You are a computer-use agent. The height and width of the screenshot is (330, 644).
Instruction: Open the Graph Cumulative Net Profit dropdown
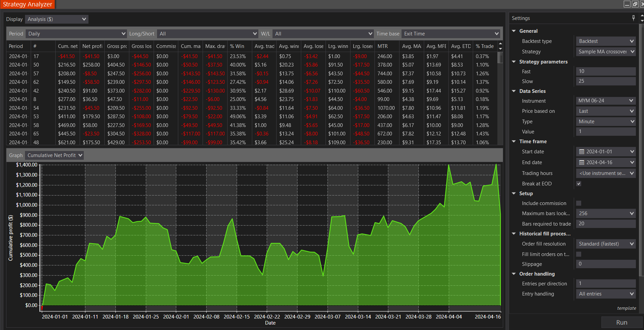coord(54,155)
